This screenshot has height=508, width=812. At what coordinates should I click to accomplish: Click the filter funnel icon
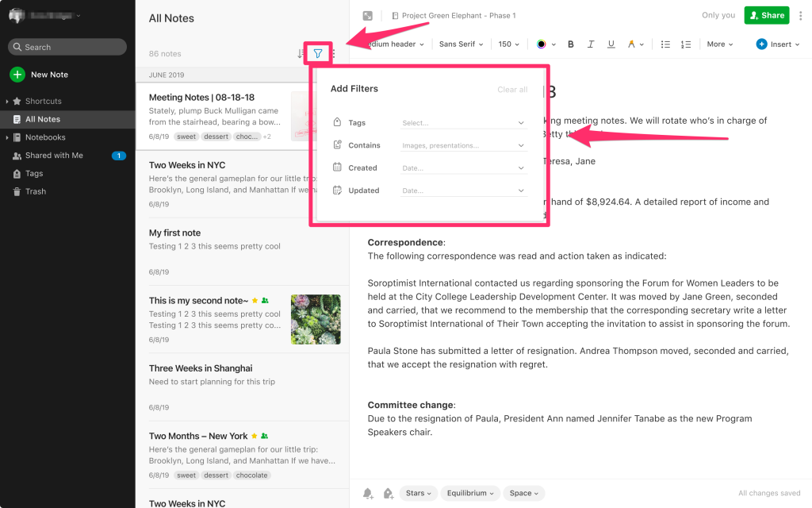pyautogui.click(x=317, y=53)
